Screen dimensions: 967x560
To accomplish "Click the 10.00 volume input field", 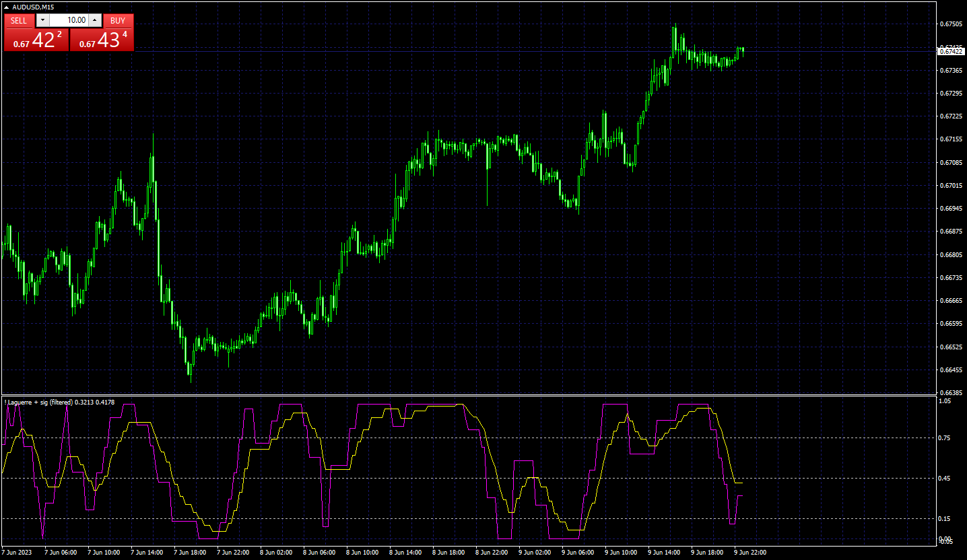I will (69, 20).
